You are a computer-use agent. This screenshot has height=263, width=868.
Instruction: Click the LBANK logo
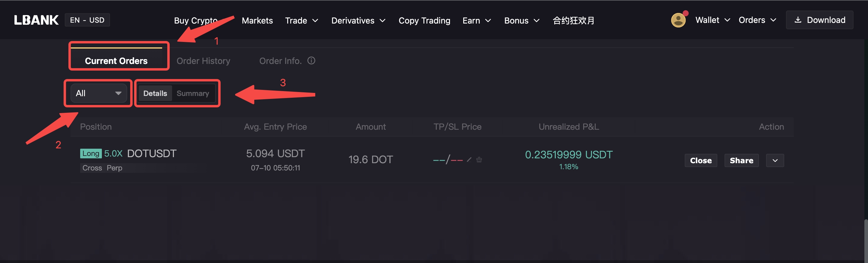pos(36,20)
